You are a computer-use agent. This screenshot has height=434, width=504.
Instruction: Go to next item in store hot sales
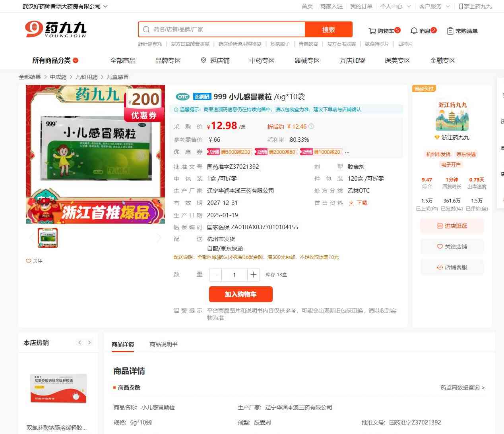89,342
